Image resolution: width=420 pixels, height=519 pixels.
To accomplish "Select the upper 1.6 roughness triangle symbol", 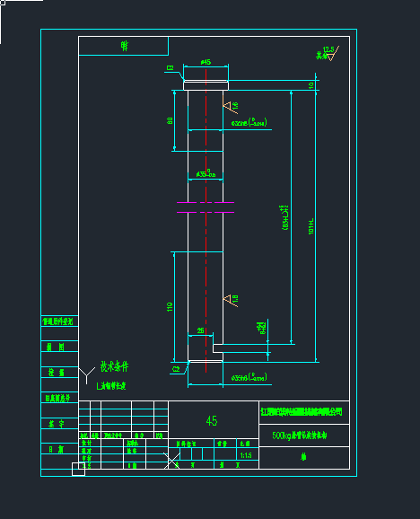I will (x=231, y=107).
